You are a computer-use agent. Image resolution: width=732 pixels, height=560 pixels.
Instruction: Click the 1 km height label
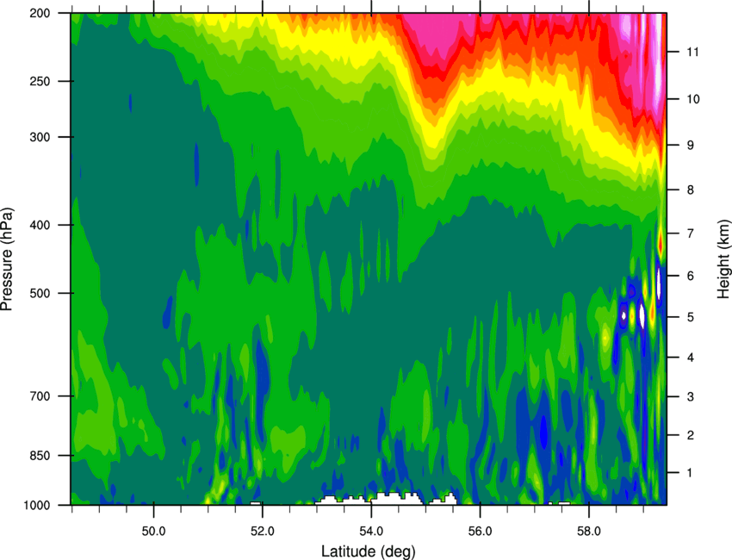(691, 473)
